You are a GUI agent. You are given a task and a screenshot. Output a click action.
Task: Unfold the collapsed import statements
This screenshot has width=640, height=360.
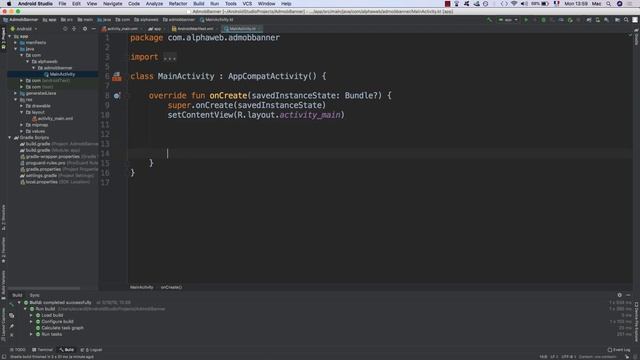(169, 57)
